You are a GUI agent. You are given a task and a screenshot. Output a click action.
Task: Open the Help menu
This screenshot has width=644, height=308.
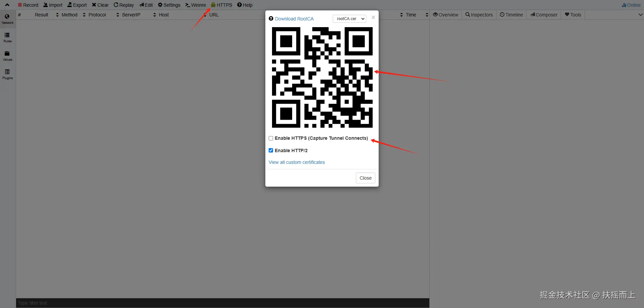[245, 5]
